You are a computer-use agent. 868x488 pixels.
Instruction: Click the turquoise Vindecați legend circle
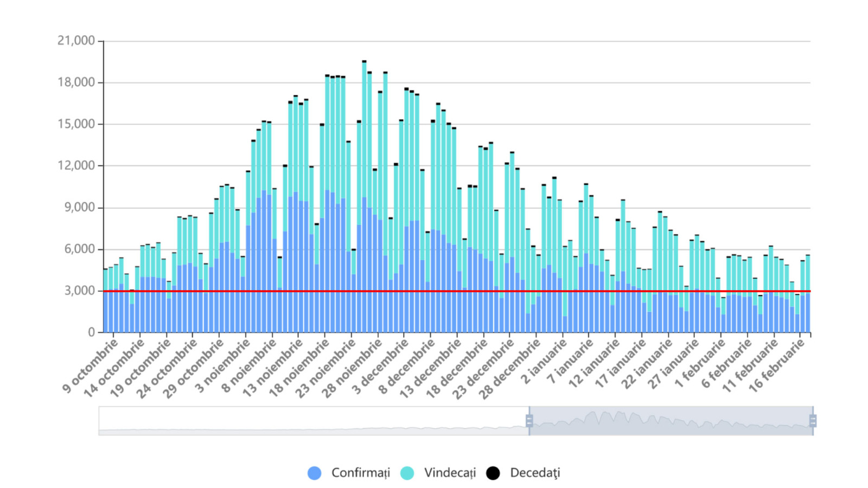pos(407,473)
